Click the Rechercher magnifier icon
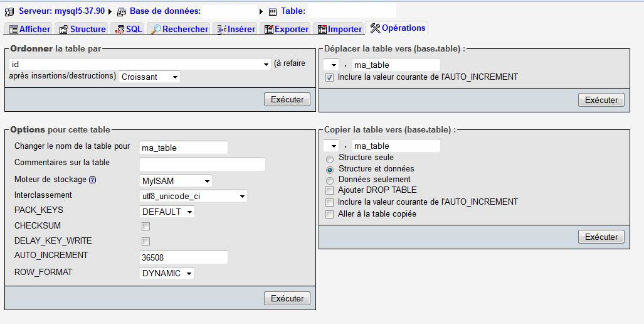This screenshot has height=324, width=644. [x=156, y=30]
